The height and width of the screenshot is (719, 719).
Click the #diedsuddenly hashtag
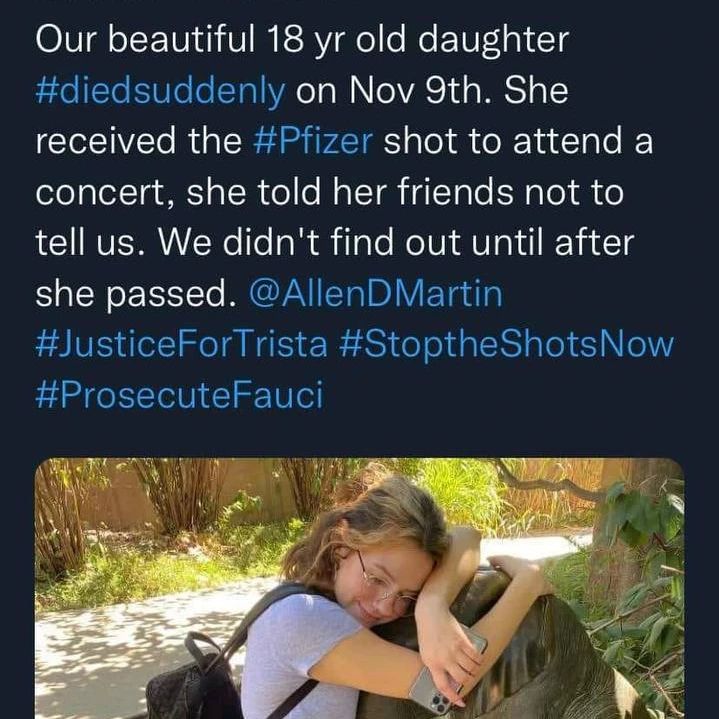(159, 91)
